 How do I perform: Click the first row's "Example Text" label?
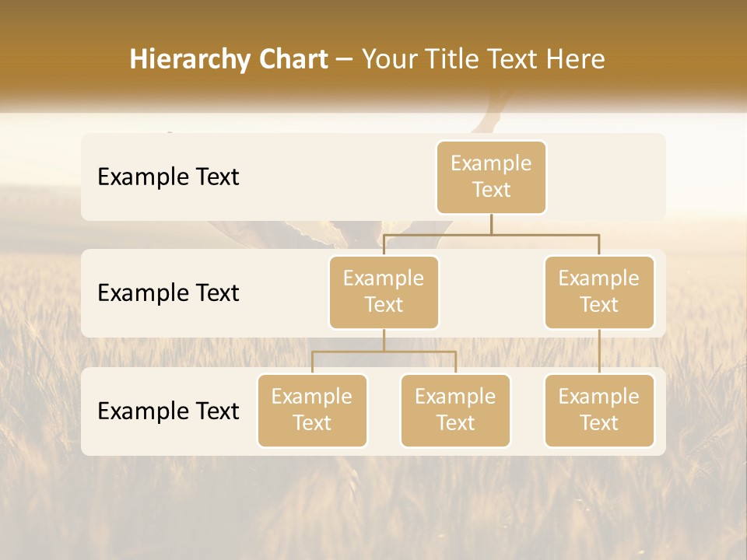tap(168, 177)
